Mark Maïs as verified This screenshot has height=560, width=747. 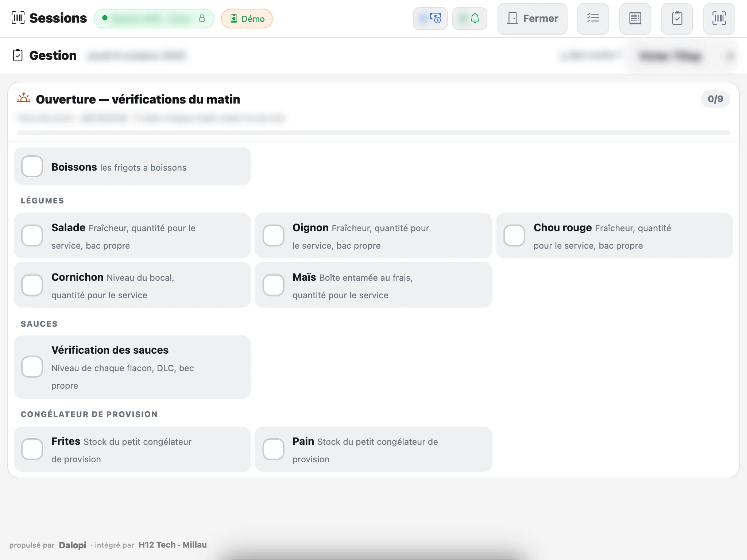coord(274,285)
